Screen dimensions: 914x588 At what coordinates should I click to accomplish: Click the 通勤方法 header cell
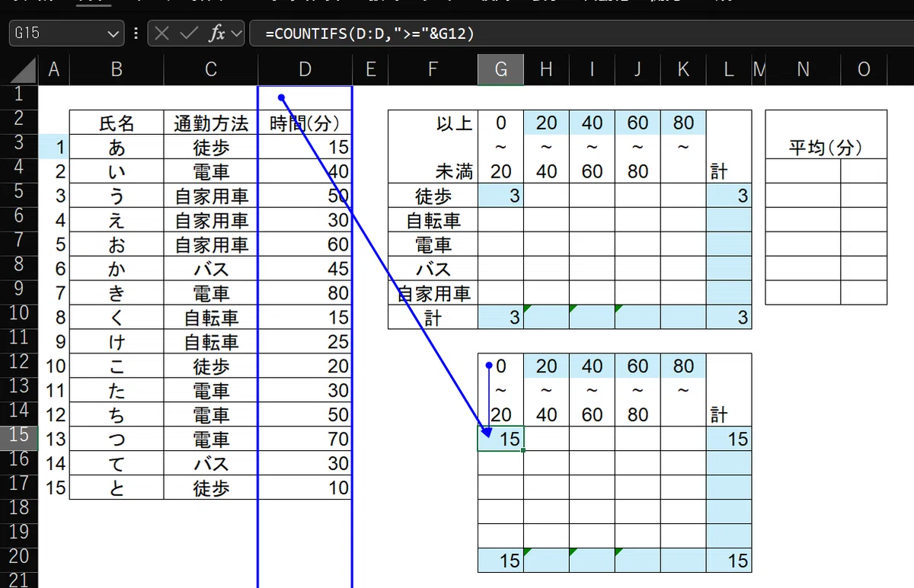point(211,123)
